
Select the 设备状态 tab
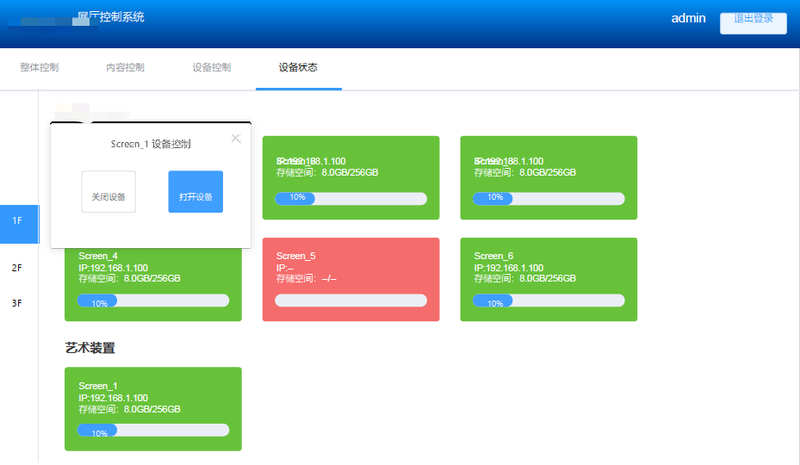tap(298, 67)
